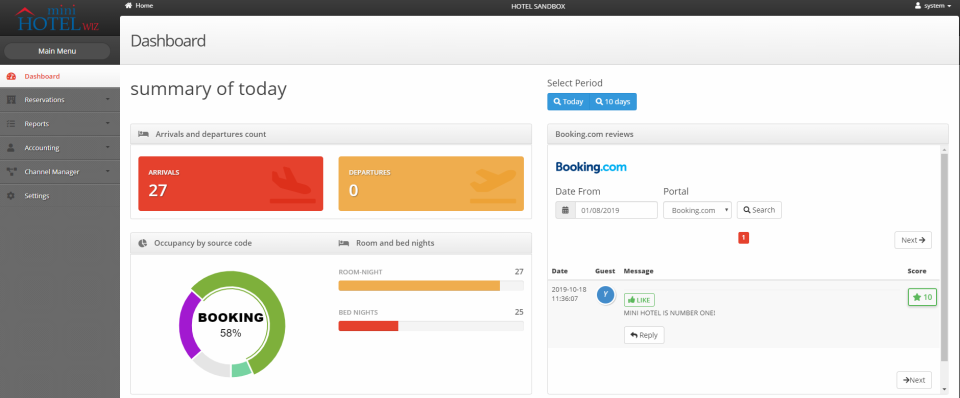Click the Reply button on review
The height and width of the screenshot is (398, 960).
(644, 335)
